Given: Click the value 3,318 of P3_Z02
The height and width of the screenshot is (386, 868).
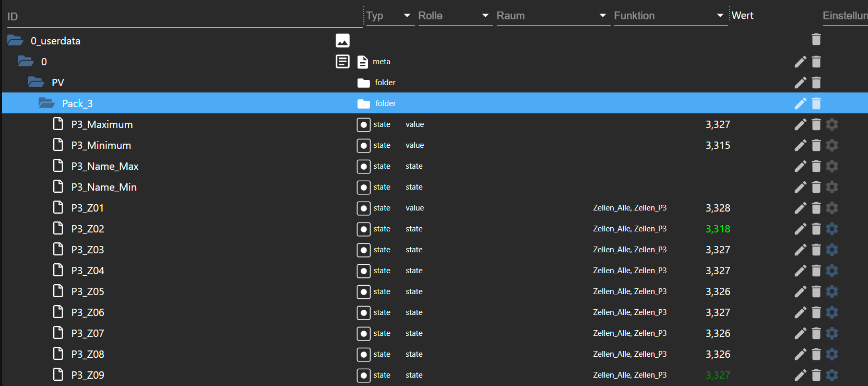Looking at the screenshot, I should [718, 229].
